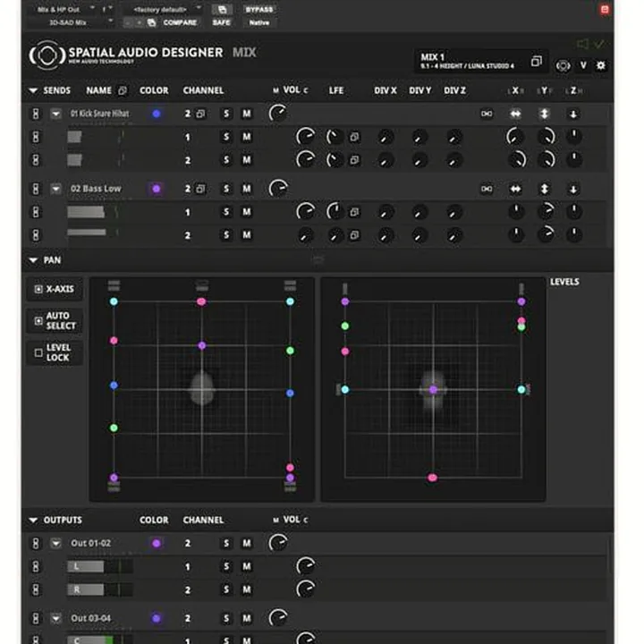Click the channel copy icon on 02 Bass Low row

coord(200,189)
